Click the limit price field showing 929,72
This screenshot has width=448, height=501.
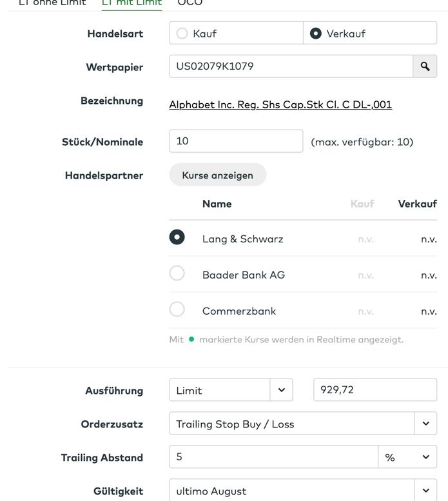(375, 390)
